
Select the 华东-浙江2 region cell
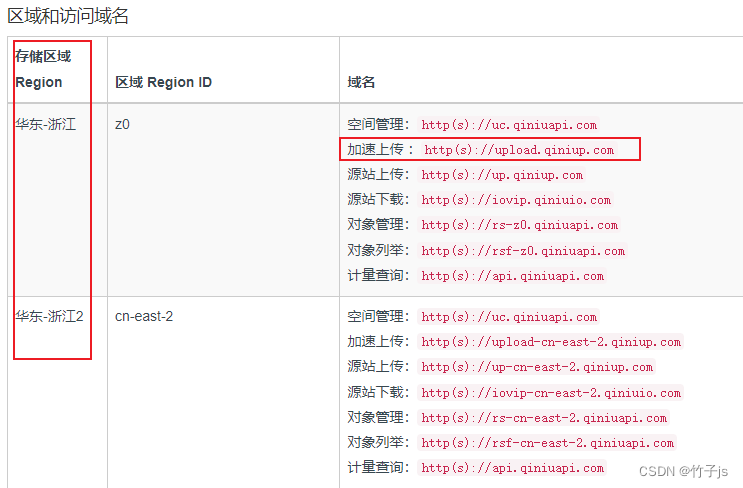point(49,316)
